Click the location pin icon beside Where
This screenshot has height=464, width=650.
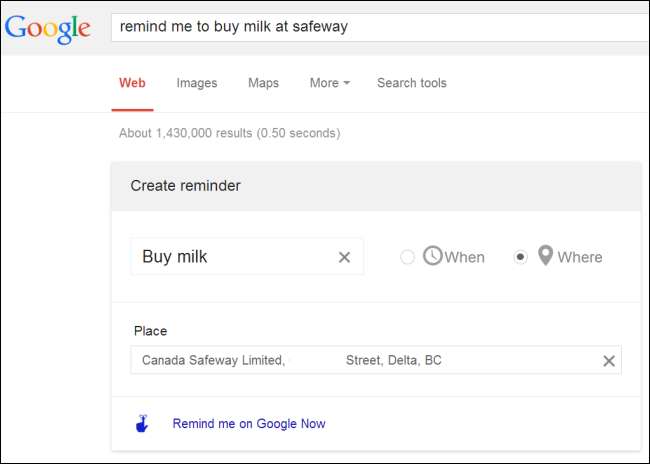click(x=545, y=256)
